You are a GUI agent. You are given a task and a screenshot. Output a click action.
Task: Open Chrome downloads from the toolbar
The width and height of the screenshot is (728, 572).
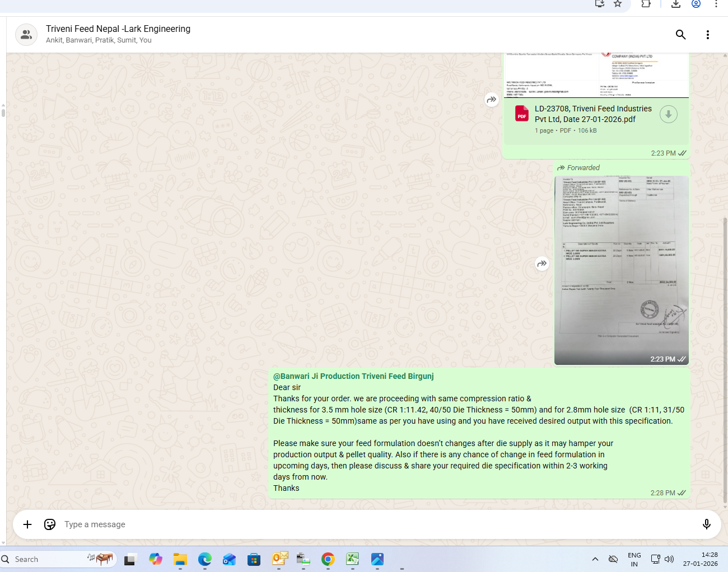[x=676, y=4]
